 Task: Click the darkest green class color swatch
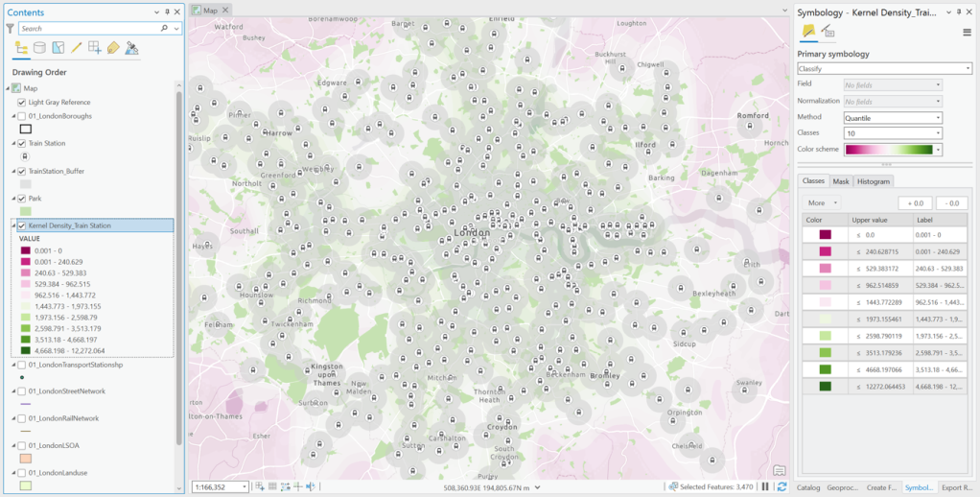(825, 387)
